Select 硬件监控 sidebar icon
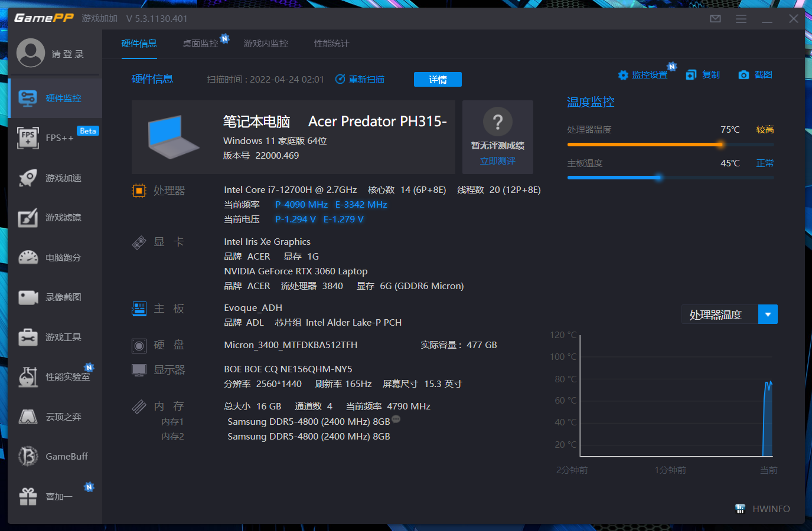 (x=28, y=98)
